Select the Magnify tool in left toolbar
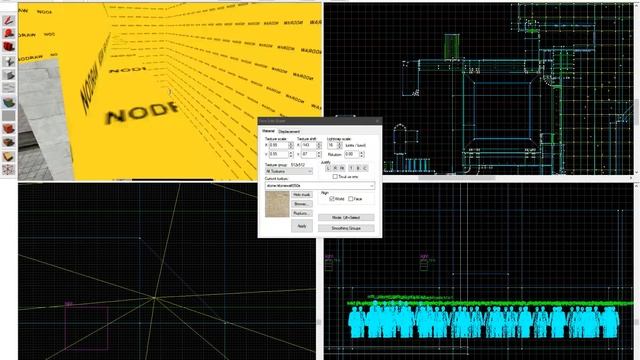The image size is (640, 360). [x=9, y=32]
